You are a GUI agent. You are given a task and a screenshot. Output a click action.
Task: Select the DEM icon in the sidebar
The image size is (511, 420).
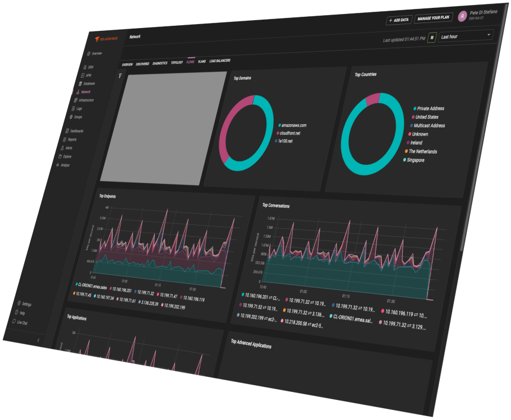click(85, 68)
